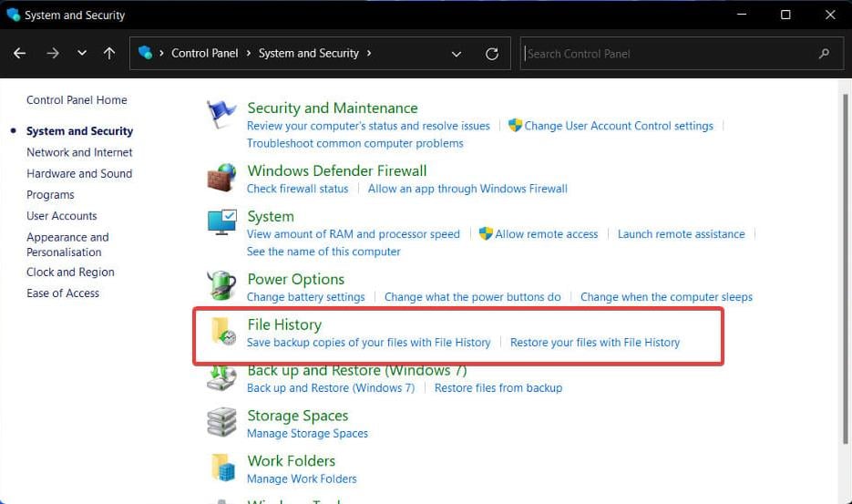Click the System and Security title bar icon
The height and width of the screenshot is (504, 852).
13,15
